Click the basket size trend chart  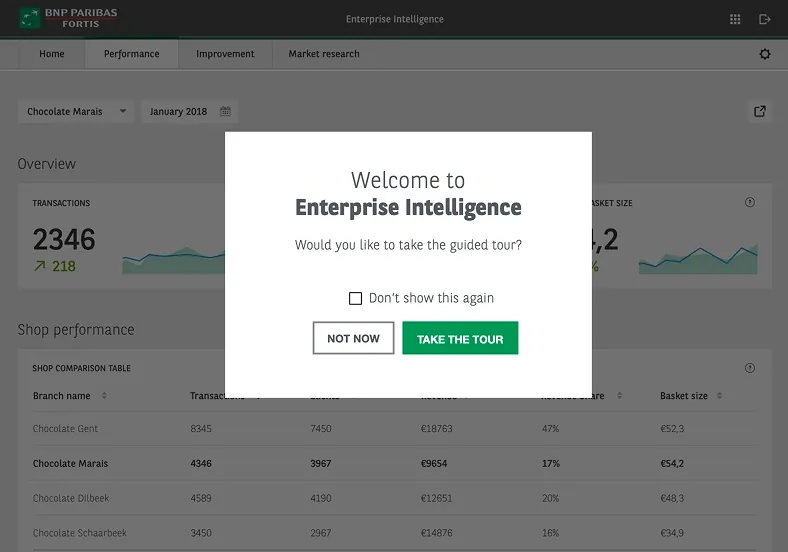[698, 259]
